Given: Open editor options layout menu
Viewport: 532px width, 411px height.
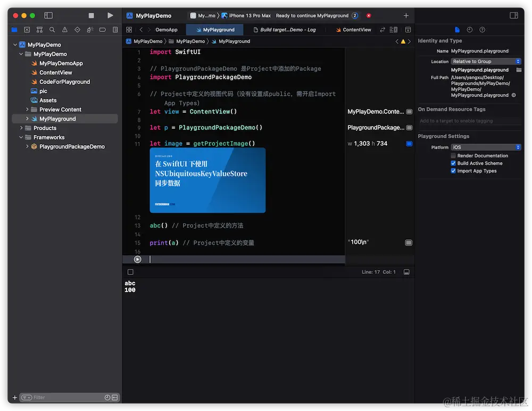Looking at the screenshot, I should [x=394, y=30].
